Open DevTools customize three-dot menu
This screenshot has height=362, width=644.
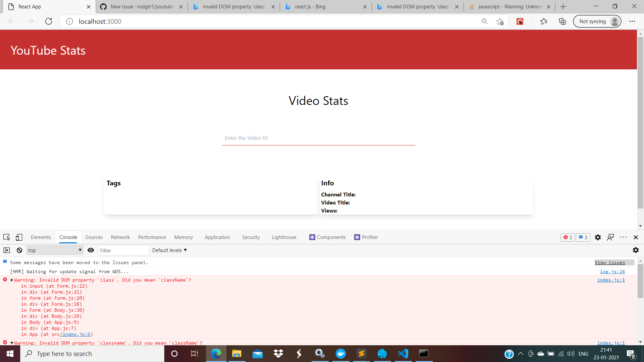coord(623,237)
